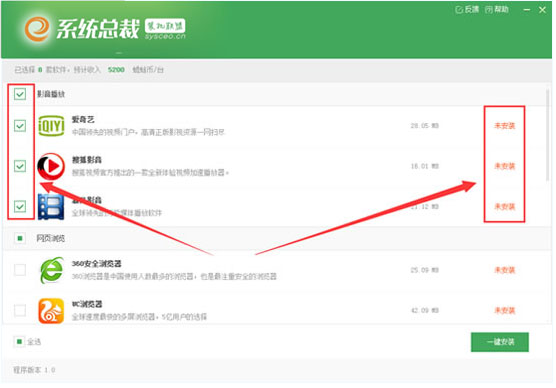Click the 暴风影音 blue film icon
This screenshot has height=388, width=556.
[x=51, y=207]
